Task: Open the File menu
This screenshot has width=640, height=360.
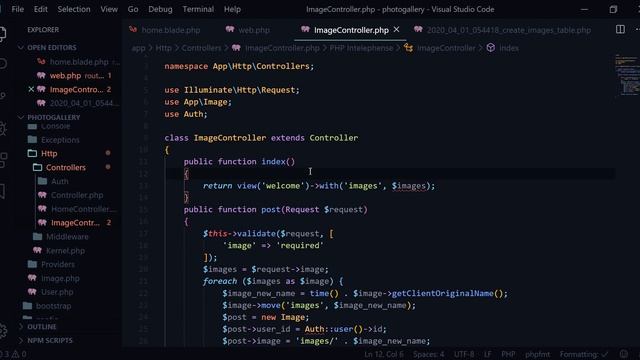Action: [x=18, y=9]
